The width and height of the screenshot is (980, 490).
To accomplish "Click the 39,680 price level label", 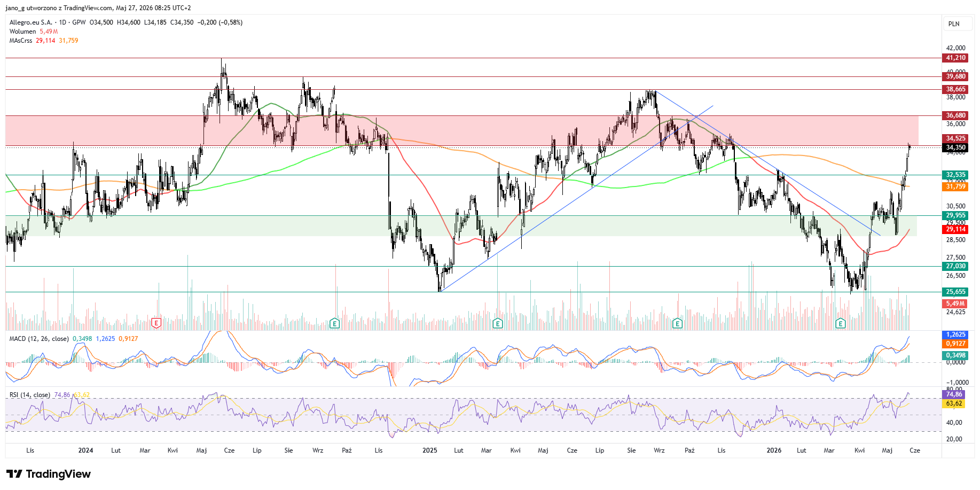I will pyautogui.click(x=955, y=76).
